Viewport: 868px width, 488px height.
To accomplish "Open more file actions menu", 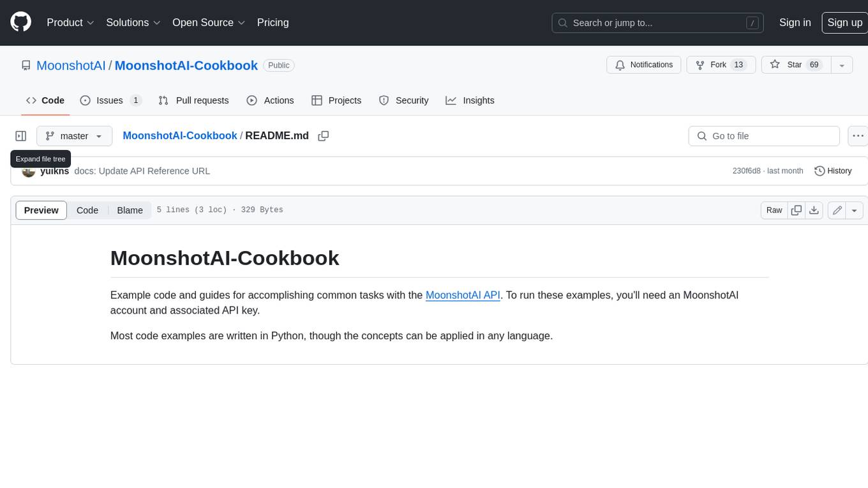I will click(x=858, y=136).
